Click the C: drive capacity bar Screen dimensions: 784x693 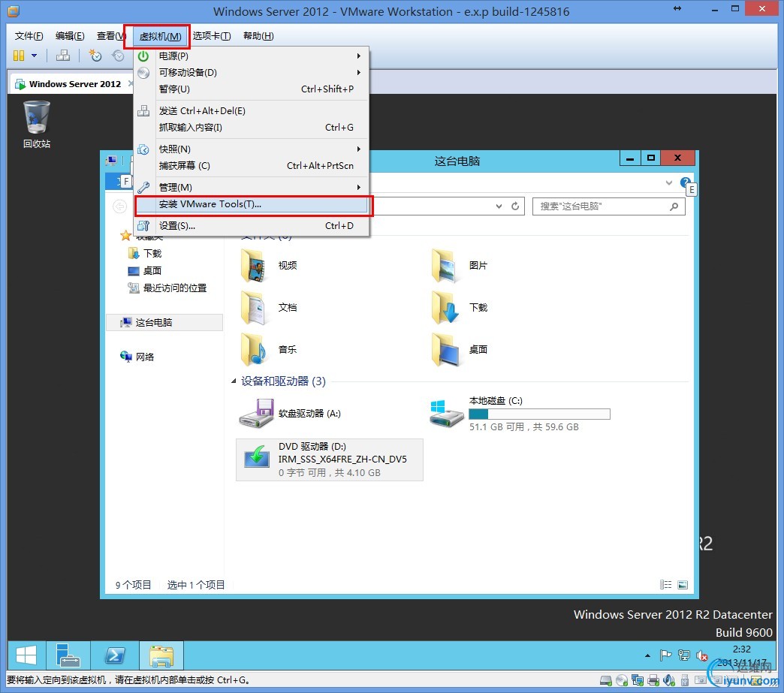pos(539,414)
